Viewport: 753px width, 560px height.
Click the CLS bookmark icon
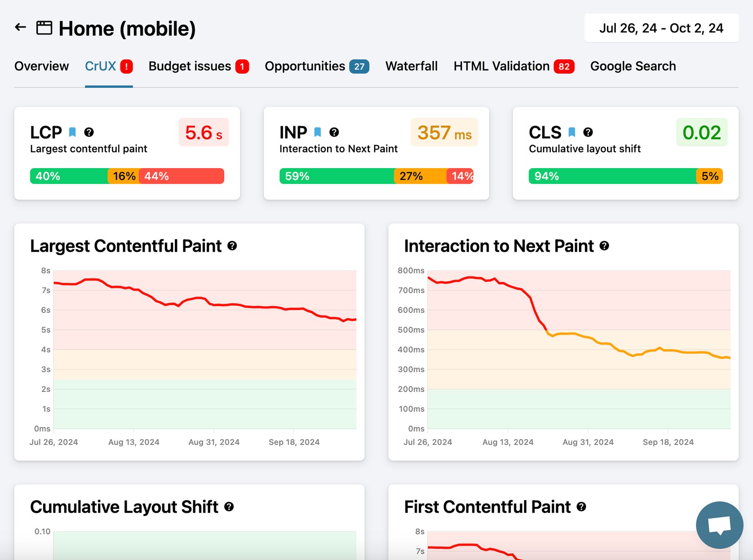[572, 132]
